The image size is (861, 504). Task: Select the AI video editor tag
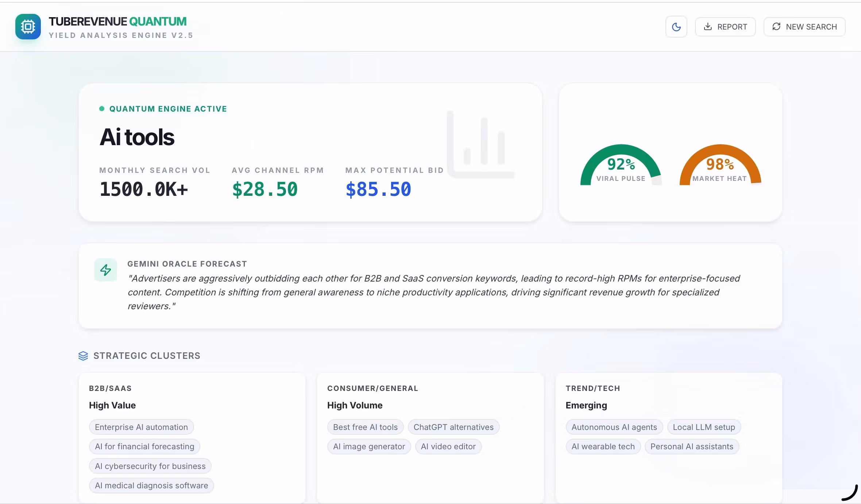coord(448,446)
